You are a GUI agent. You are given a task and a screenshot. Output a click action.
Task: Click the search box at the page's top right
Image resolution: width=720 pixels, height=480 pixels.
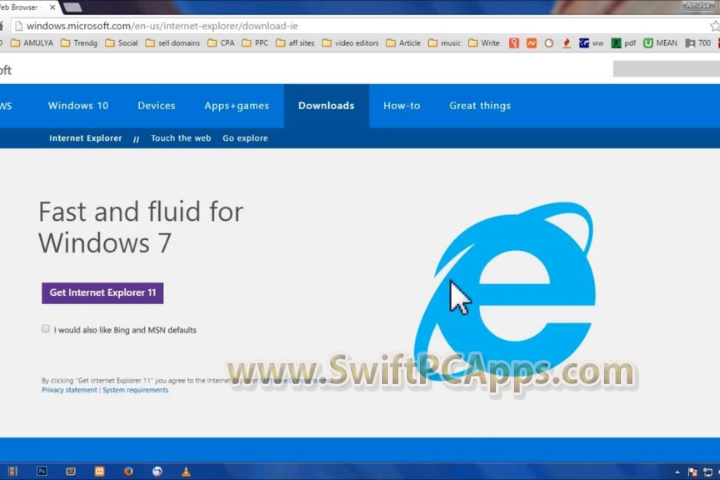[666, 69]
